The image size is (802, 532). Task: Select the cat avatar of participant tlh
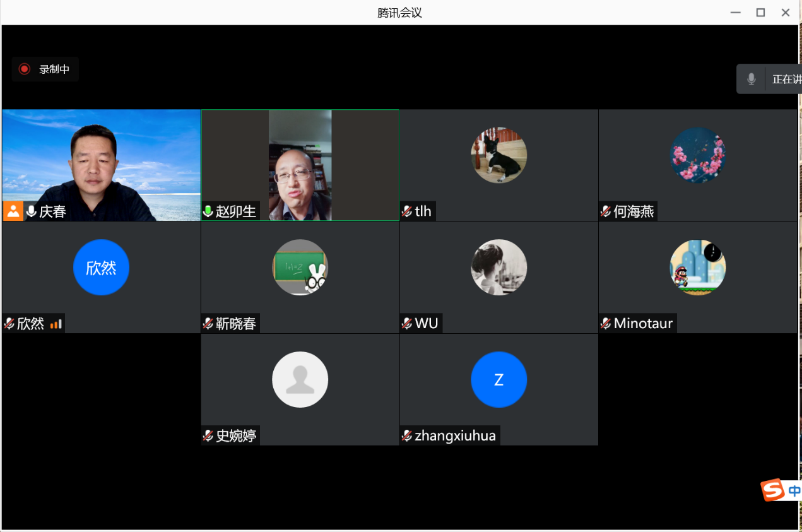tap(498, 155)
